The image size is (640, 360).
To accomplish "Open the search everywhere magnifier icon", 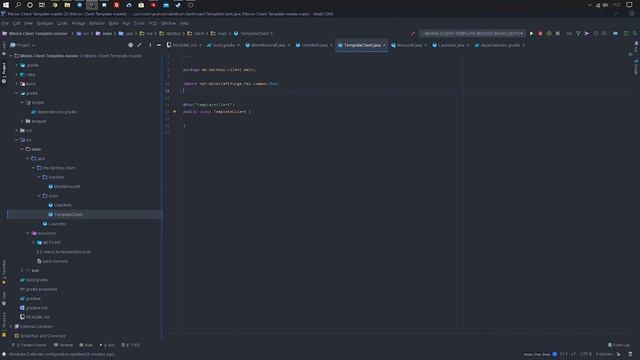I will pyautogui.click(x=635, y=33).
